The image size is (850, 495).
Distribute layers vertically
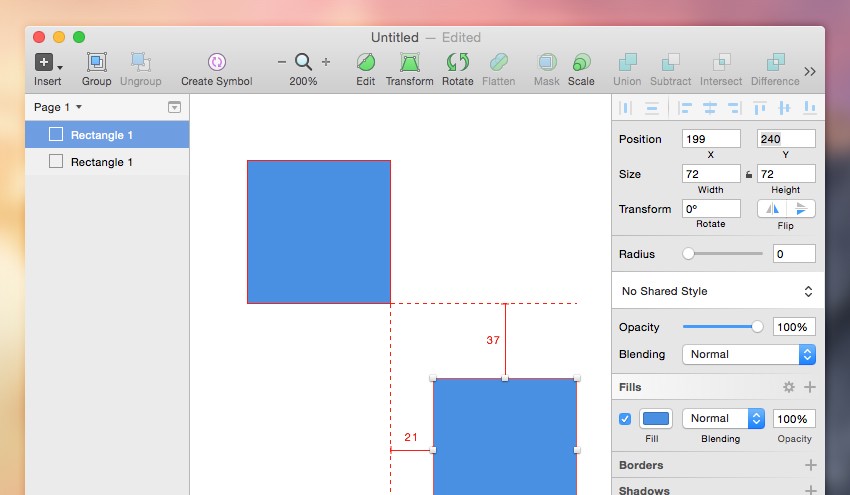click(652, 108)
